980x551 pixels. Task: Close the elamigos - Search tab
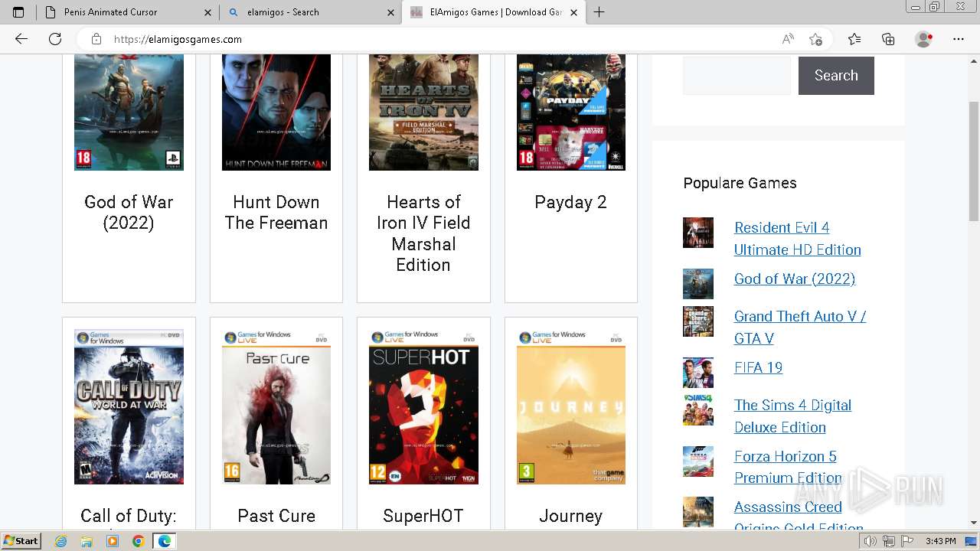pos(390,12)
